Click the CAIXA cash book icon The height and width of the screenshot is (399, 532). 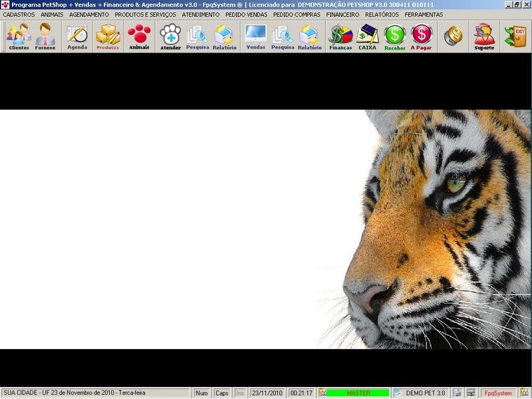[368, 37]
